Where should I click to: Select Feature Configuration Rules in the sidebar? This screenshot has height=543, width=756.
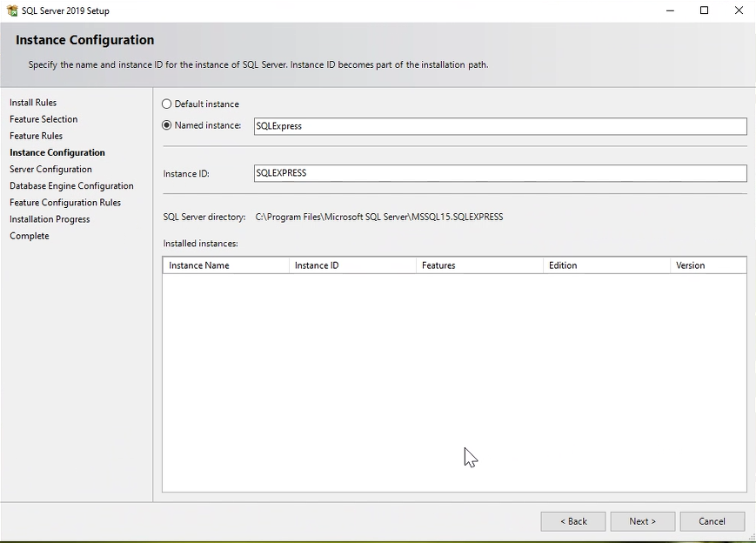coord(65,203)
